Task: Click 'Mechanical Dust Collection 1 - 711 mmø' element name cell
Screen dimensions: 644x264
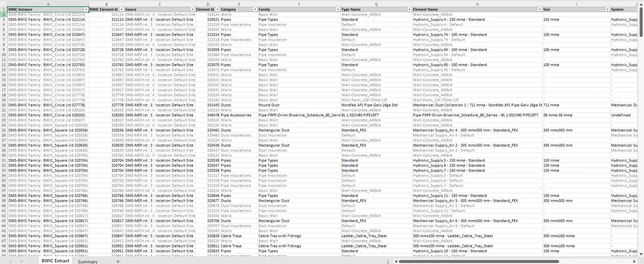Action: tap(477, 105)
